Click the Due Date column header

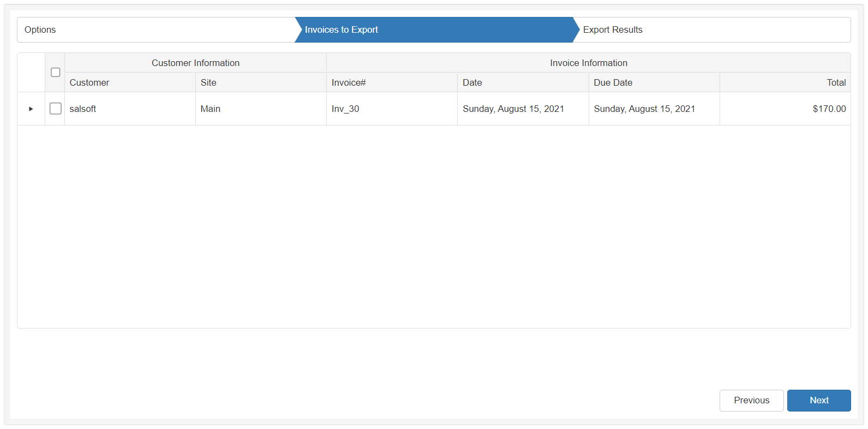[x=613, y=83]
